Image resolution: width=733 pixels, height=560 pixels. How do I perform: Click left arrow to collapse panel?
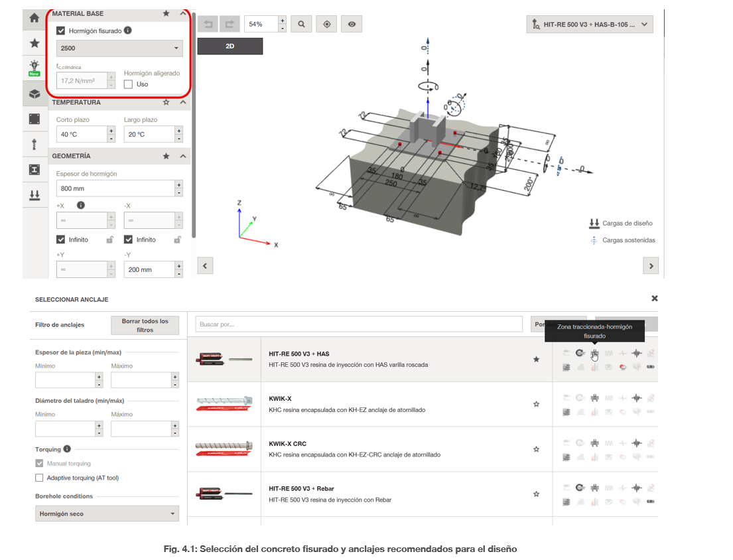205,266
